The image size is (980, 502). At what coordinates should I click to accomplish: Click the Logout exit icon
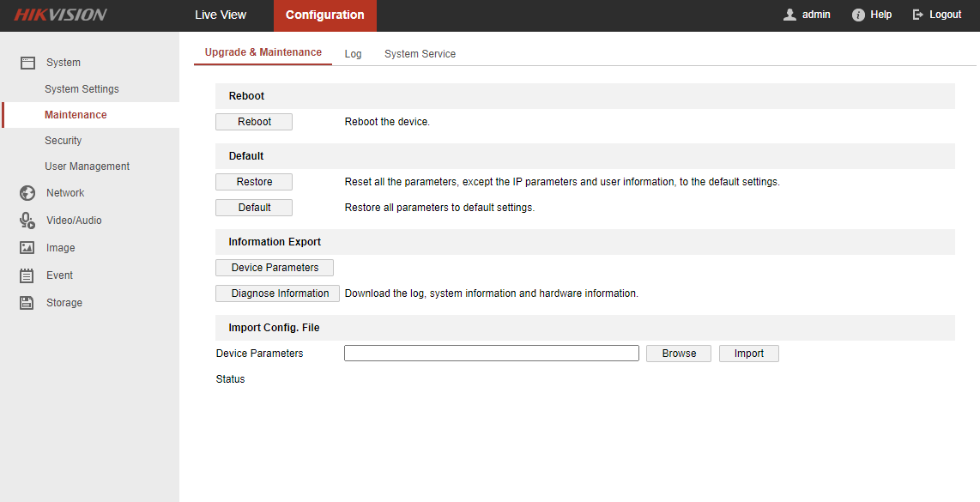[x=917, y=15]
